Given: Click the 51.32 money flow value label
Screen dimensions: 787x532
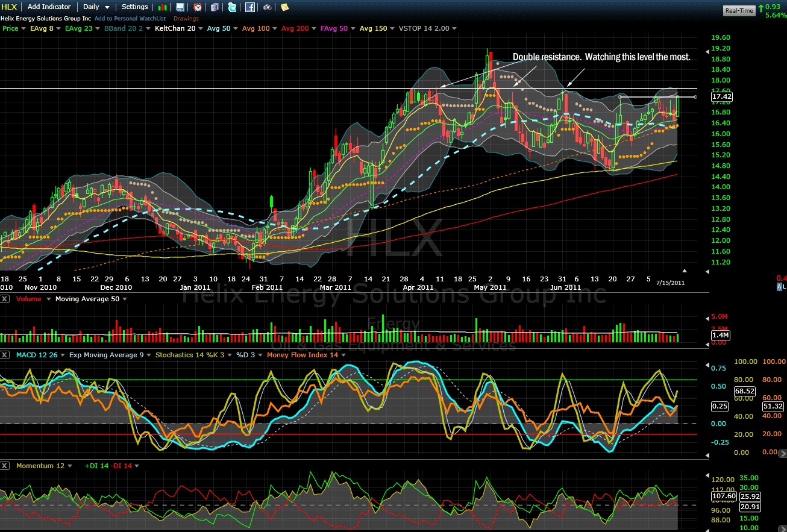Looking at the screenshot, I should click(773, 407).
